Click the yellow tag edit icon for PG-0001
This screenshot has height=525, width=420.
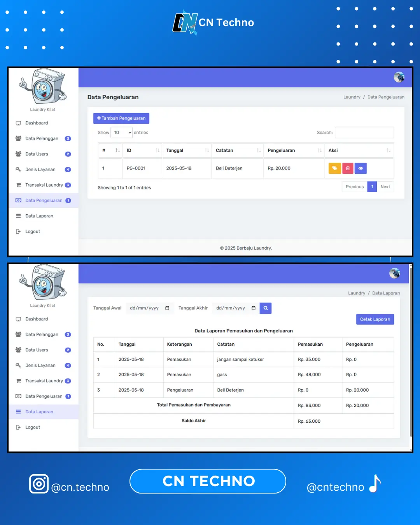[334, 168]
